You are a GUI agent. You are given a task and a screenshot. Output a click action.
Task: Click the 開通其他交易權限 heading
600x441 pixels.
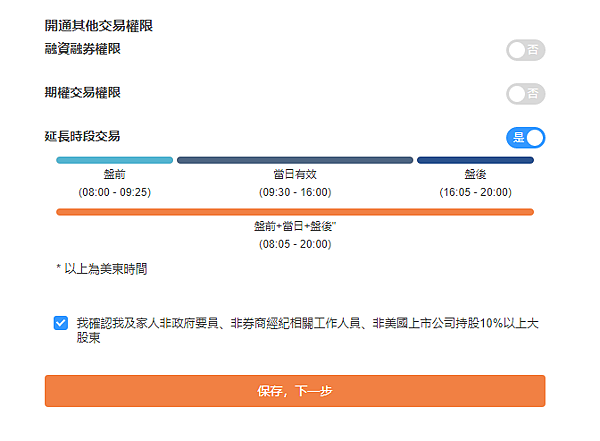106,26
